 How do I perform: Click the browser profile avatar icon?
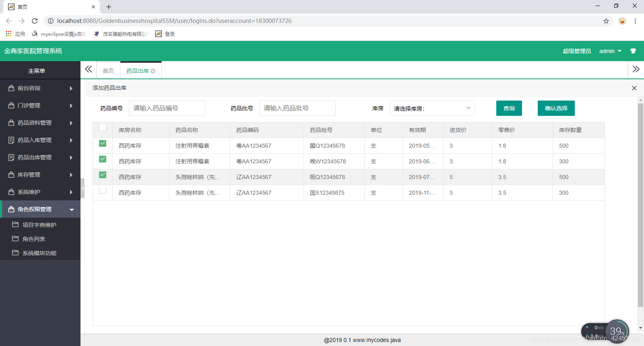622,21
